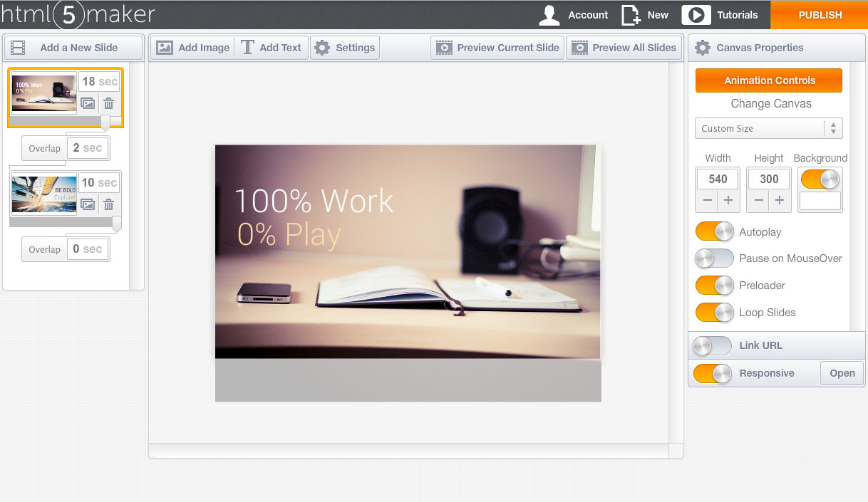Click the second slide duration slider handle
The image size is (868, 502).
(x=117, y=224)
